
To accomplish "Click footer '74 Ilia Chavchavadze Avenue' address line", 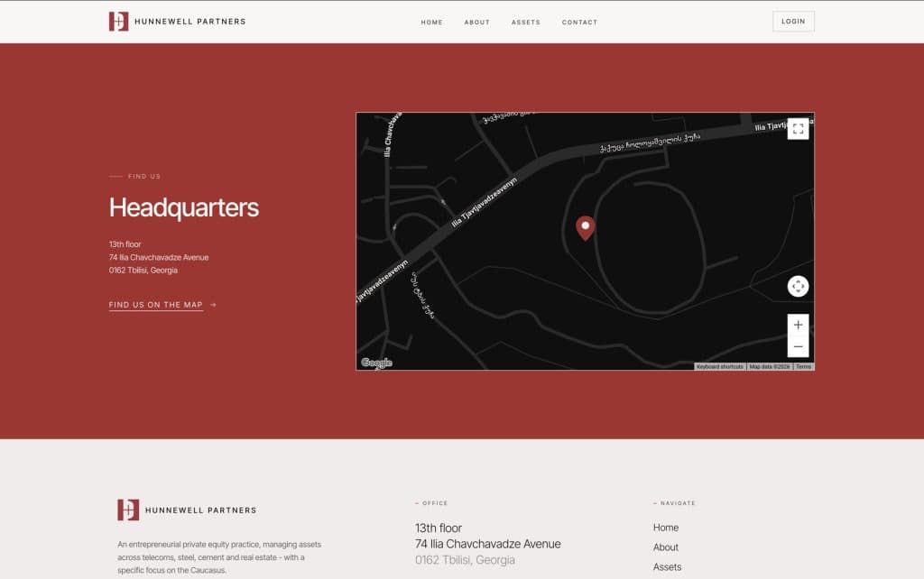I will coord(488,544).
